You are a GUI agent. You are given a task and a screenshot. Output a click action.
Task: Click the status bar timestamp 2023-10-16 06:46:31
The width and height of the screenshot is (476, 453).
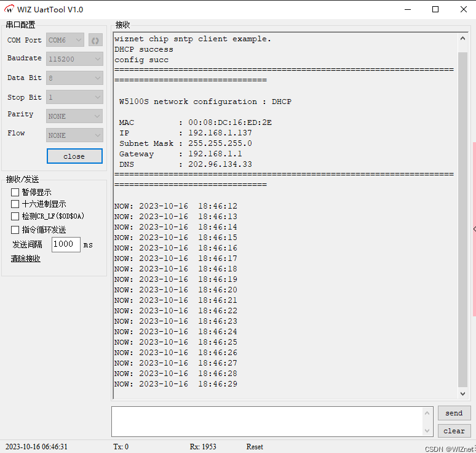(36, 447)
